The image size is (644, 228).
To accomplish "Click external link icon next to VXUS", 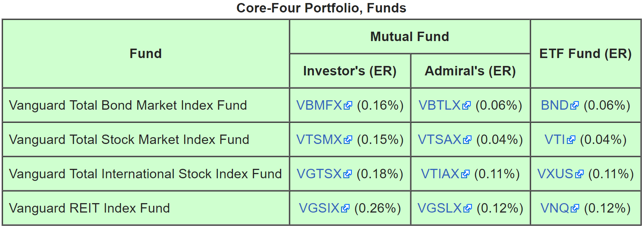I will click(x=579, y=174).
